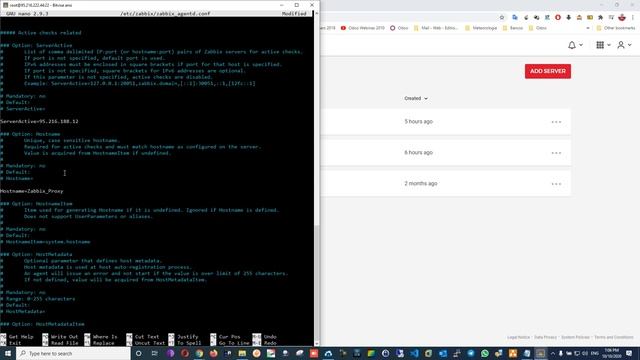Open WhatsApp from the taskbar
The height and width of the screenshot is (360, 640).
(x=485, y=353)
